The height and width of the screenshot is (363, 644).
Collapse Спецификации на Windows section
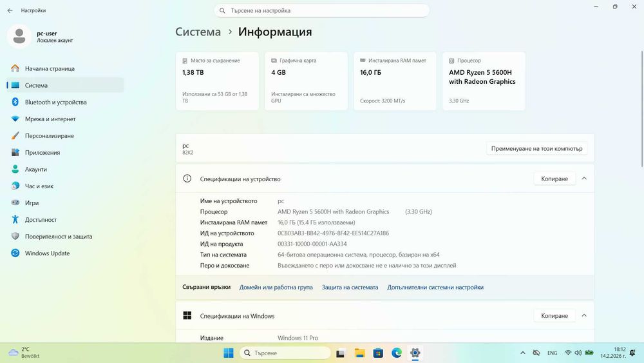coord(584,315)
